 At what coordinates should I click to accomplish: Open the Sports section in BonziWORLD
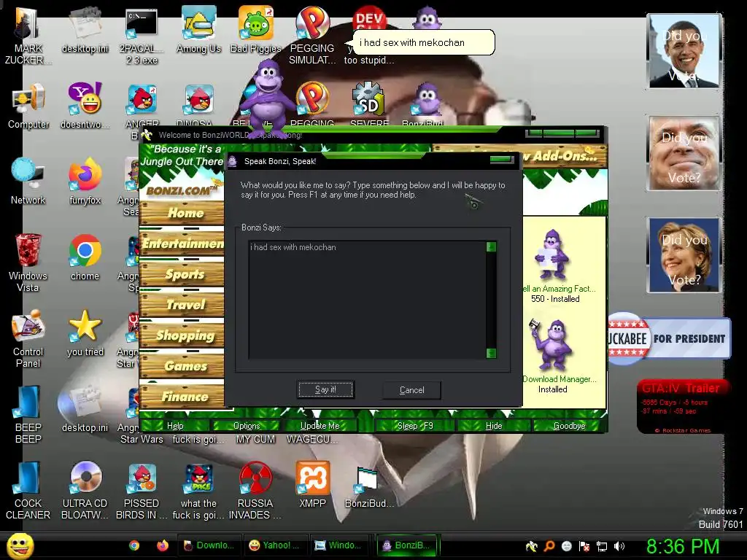click(182, 274)
